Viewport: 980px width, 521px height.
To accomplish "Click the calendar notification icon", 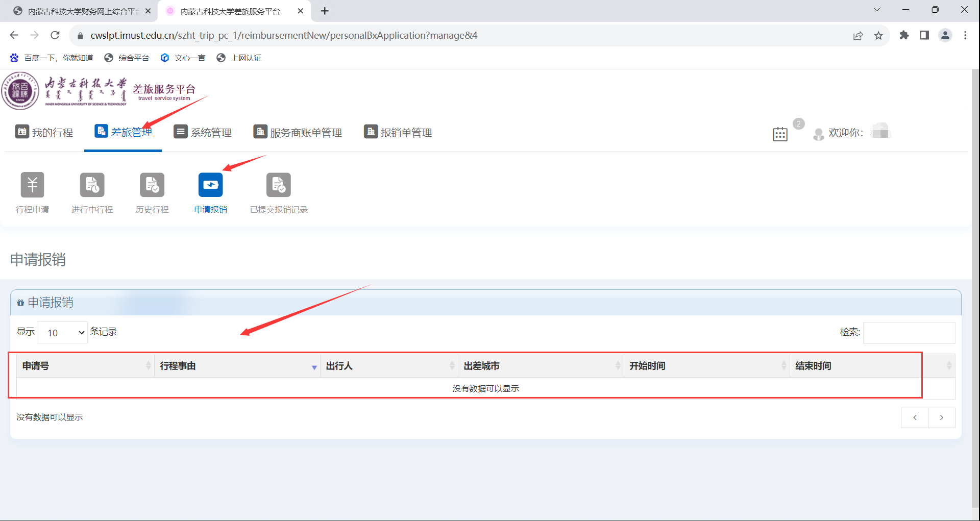I will (x=780, y=134).
